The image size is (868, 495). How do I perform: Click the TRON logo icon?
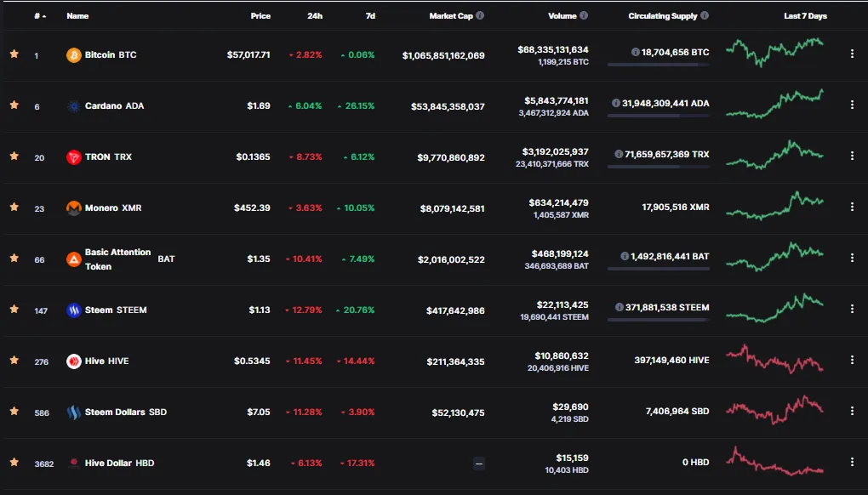[74, 157]
